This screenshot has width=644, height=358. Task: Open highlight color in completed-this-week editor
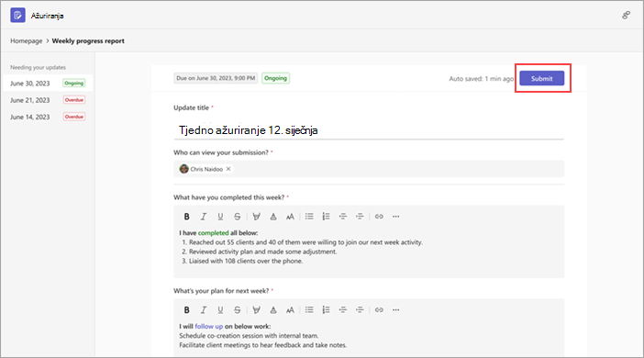[256, 217]
